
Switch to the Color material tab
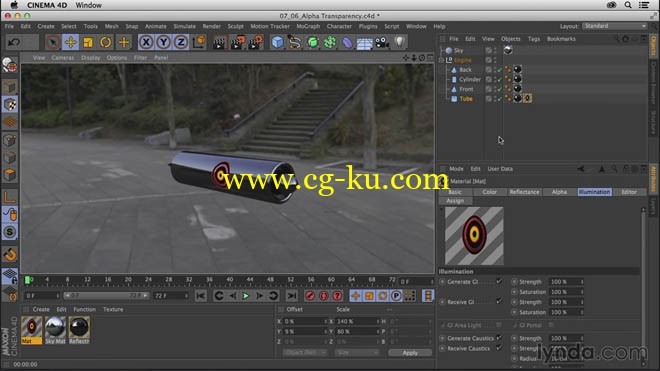point(490,192)
